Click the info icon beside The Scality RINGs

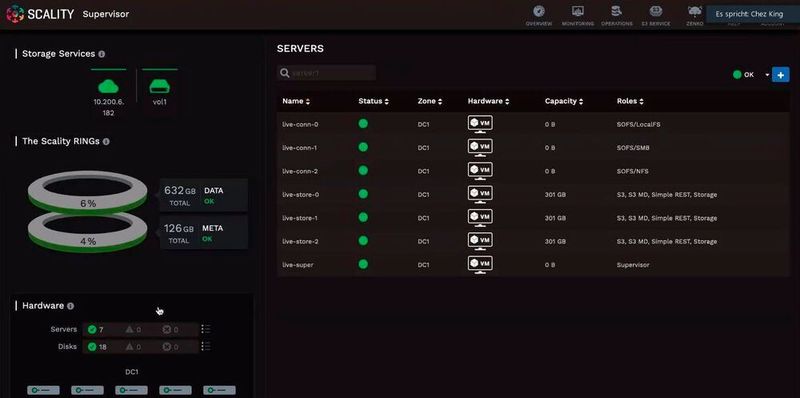[x=106, y=141]
